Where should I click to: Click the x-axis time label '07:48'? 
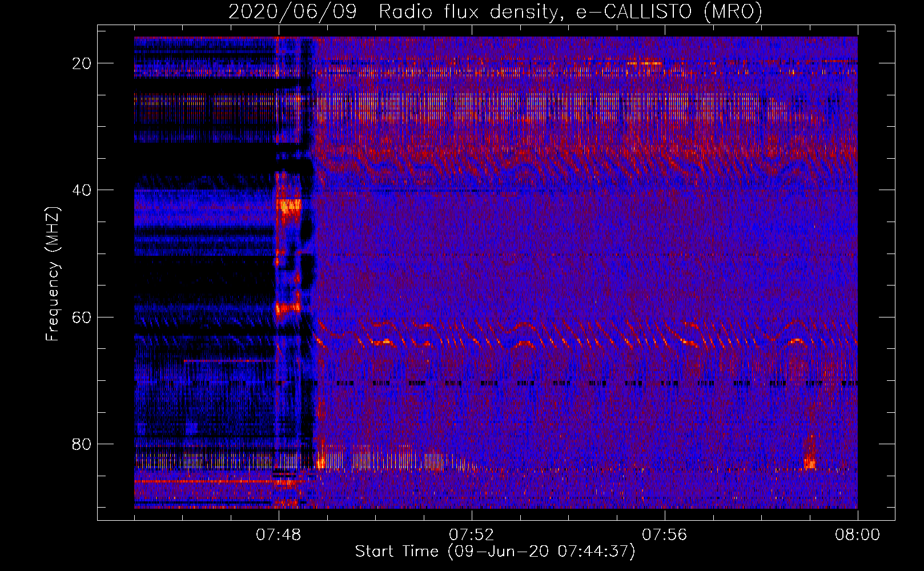279,535
